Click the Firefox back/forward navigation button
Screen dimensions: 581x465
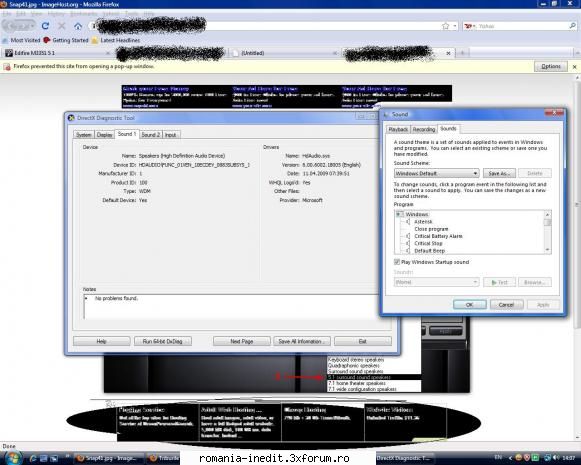coord(19,26)
